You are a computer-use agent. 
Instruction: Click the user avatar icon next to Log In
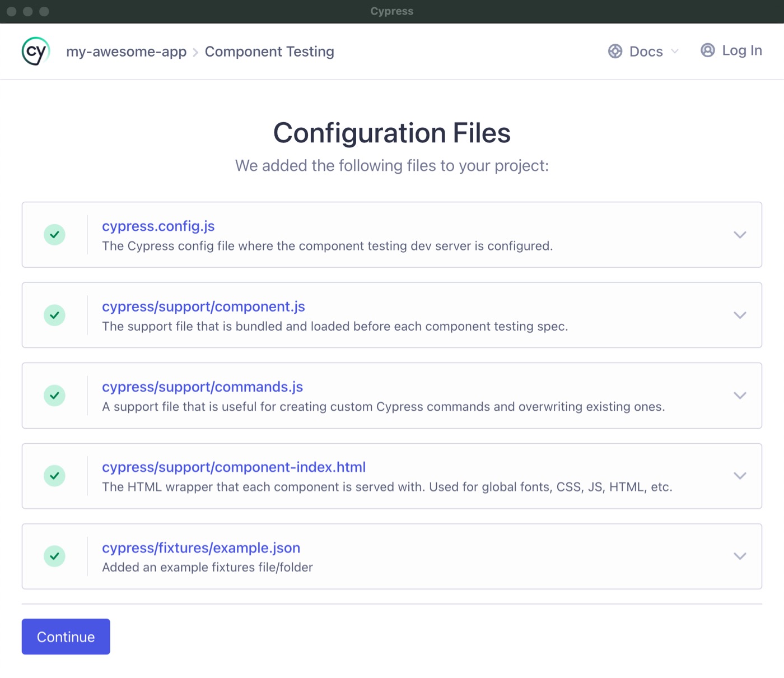(707, 50)
